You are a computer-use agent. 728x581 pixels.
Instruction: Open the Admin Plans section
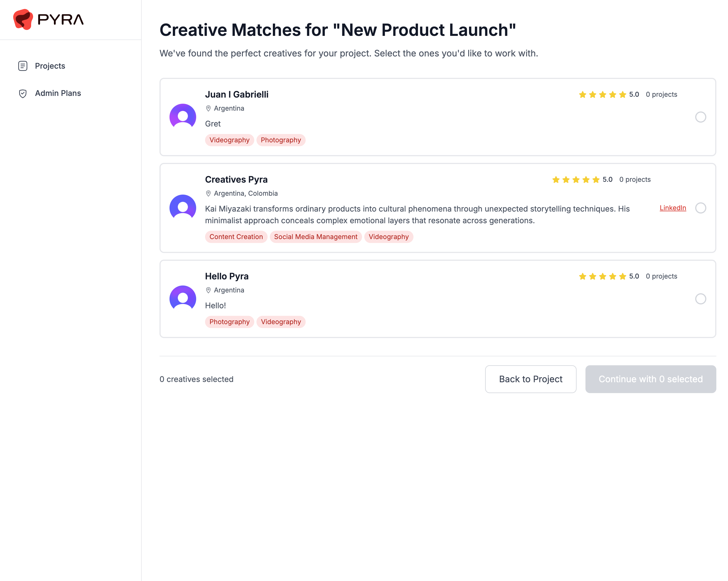click(x=58, y=93)
